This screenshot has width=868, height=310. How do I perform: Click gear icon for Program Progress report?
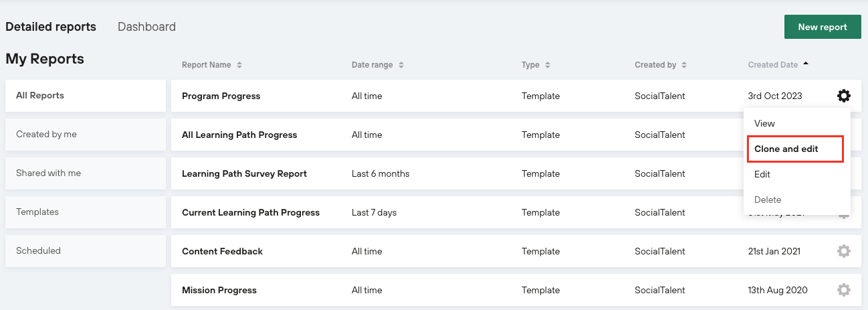pyautogui.click(x=843, y=96)
